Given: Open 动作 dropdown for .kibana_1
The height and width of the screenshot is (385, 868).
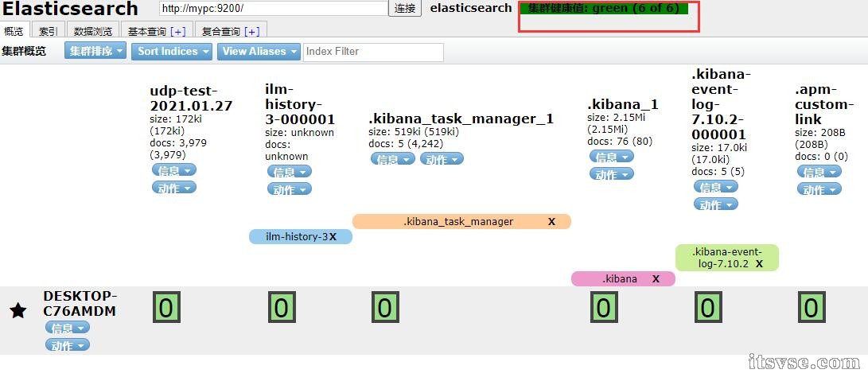Looking at the screenshot, I should click(612, 174).
